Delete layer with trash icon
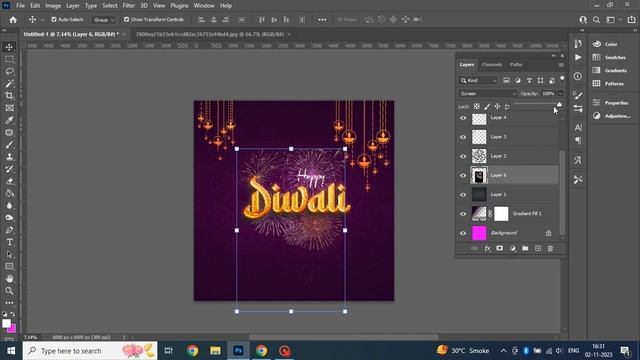 pyautogui.click(x=550, y=249)
